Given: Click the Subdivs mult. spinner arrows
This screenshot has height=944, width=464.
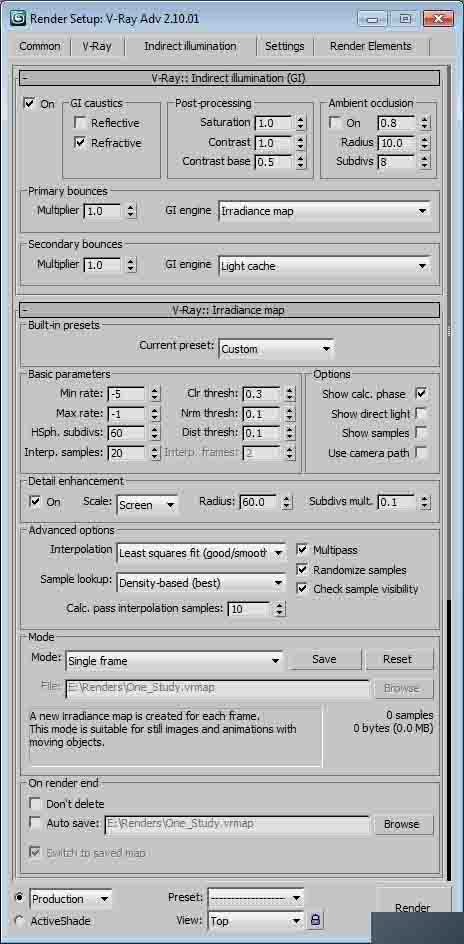Looking at the screenshot, I should coord(425,502).
